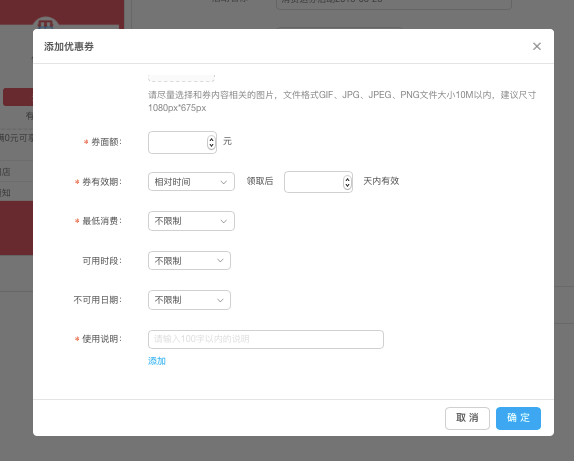Viewport: 574px width, 461px height.
Task: Click the 天内有效 days stepper arrows
Action: (x=347, y=182)
